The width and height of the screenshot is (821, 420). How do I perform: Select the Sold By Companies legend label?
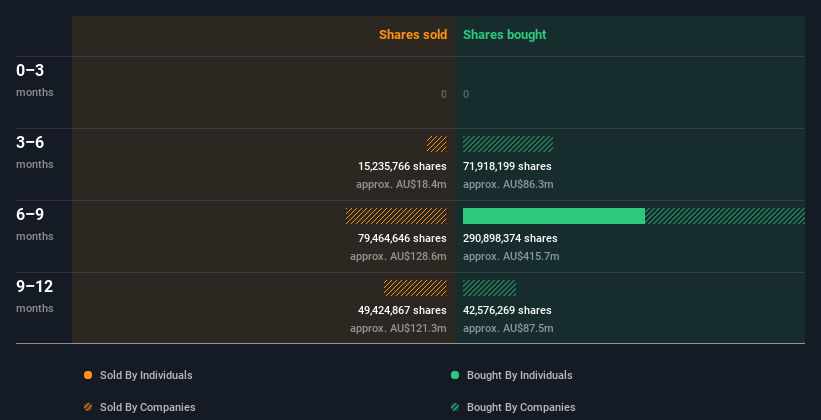(x=148, y=407)
